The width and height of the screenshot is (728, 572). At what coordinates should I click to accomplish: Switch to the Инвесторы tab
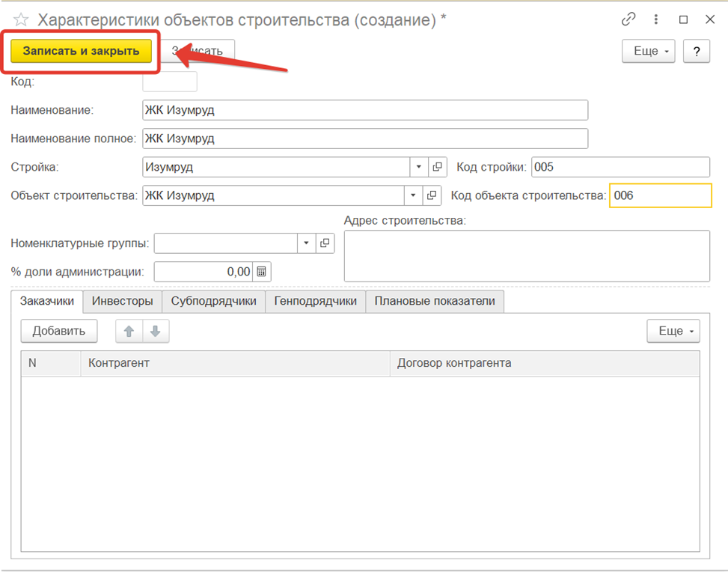122,301
